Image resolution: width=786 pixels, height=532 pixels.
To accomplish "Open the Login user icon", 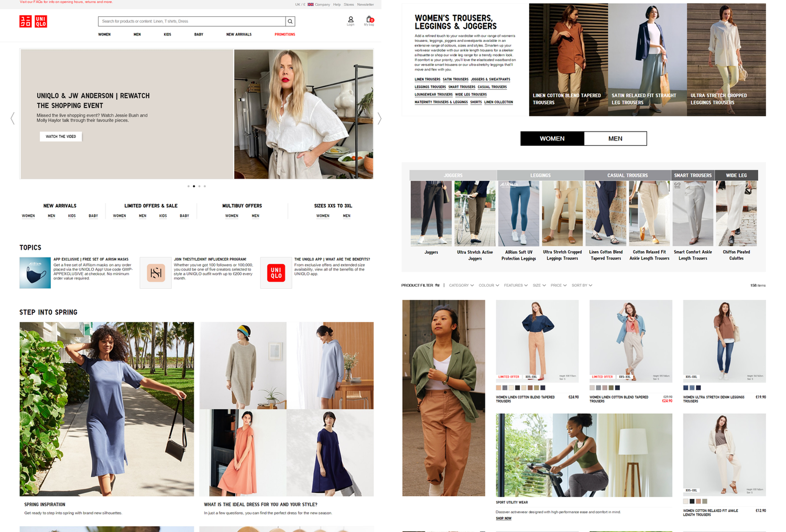I will click(x=351, y=20).
